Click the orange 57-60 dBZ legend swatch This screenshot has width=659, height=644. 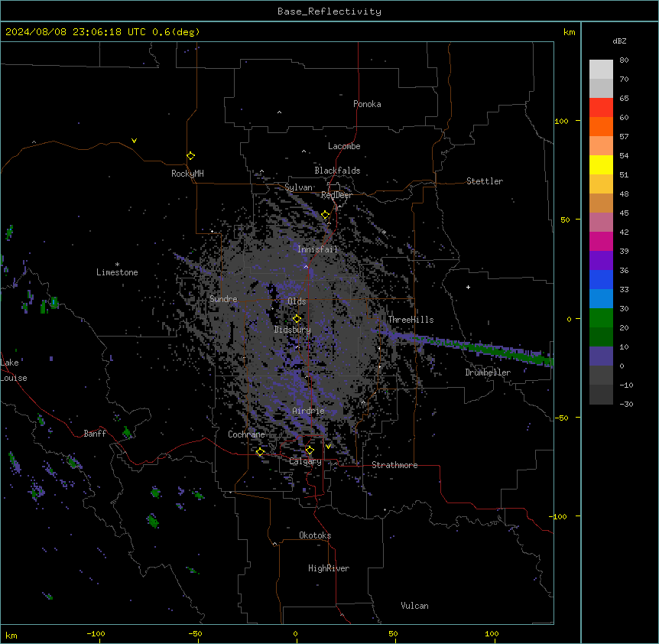601,126
